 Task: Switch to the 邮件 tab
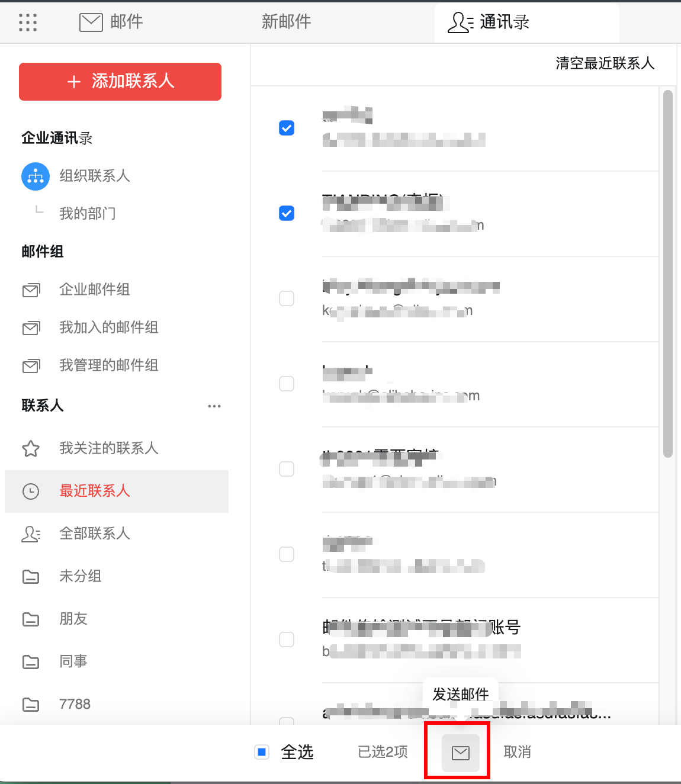pyautogui.click(x=110, y=22)
